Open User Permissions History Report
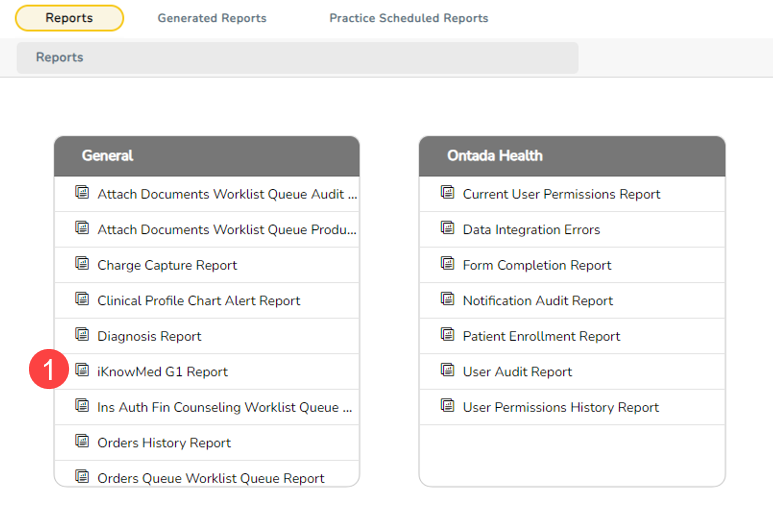The width and height of the screenshot is (773, 532). tap(560, 407)
